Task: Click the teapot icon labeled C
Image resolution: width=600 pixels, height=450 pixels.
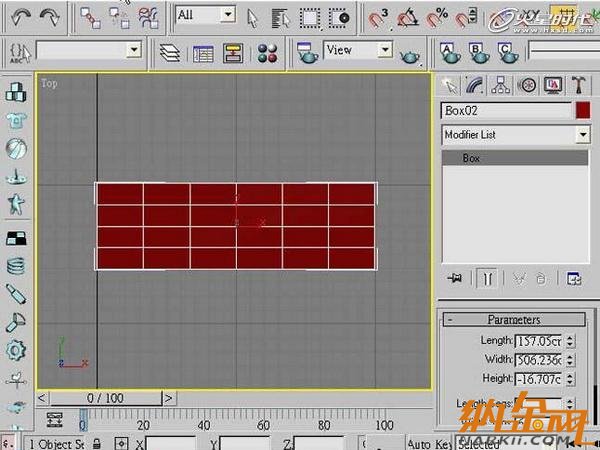Action: click(508, 53)
